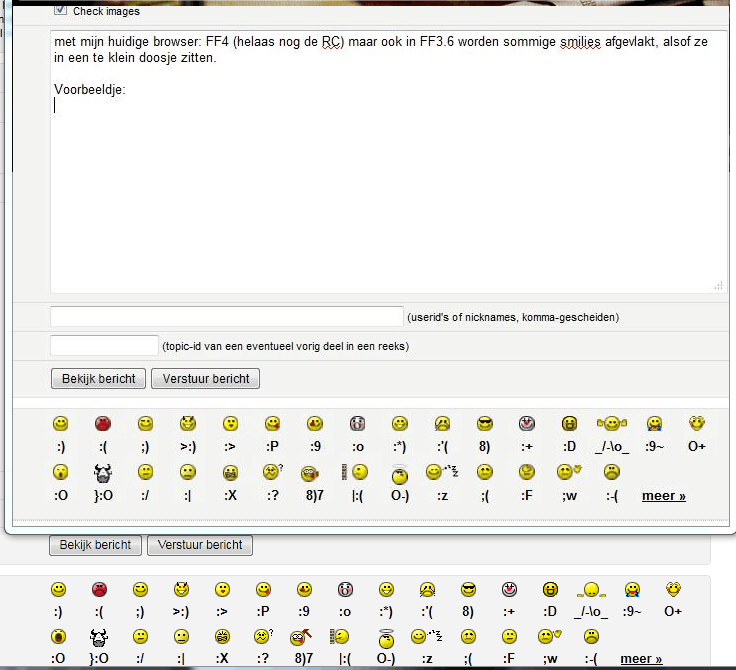The height and width of the screenshot is (670, 736).
Task: Insert the :9 smiley in the front popup
Action: [x=315, y=424]
